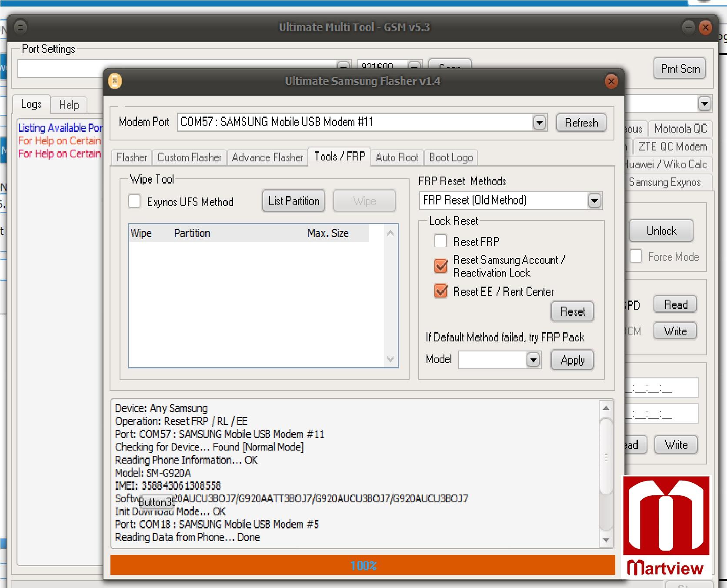
Task: Select the Tools / FRP tab
Action: click(x=340, y=157)
